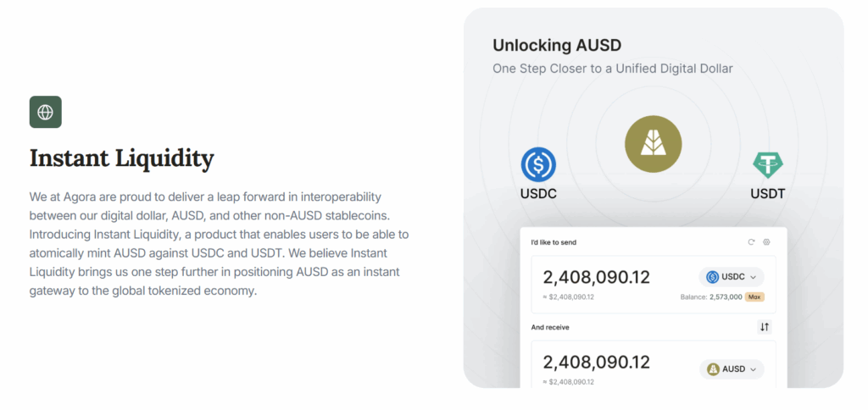
Task: Open swap settings gear
Action: pos(766,242)
